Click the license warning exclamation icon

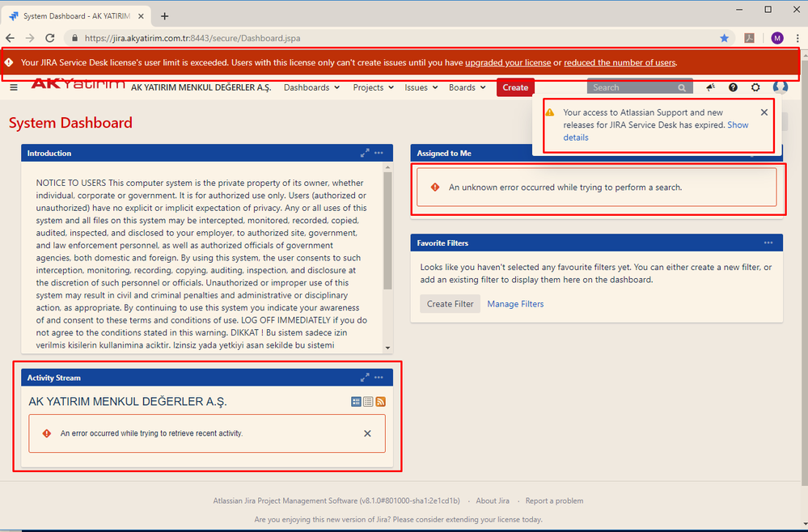click(9, 62)
